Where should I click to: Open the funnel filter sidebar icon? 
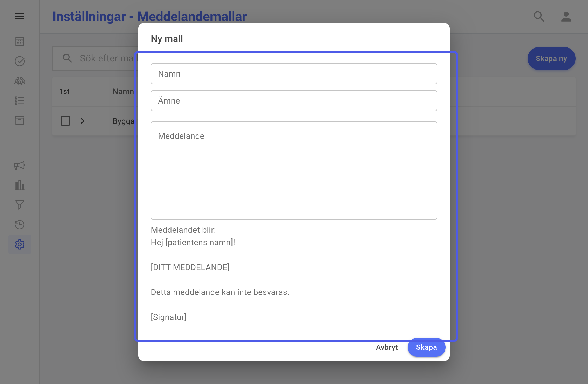20,205
